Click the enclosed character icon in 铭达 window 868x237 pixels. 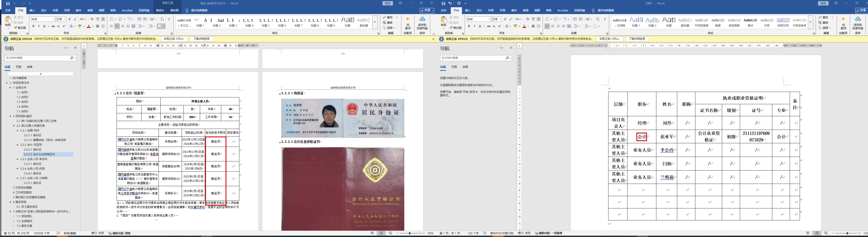[x=103, y=26]
